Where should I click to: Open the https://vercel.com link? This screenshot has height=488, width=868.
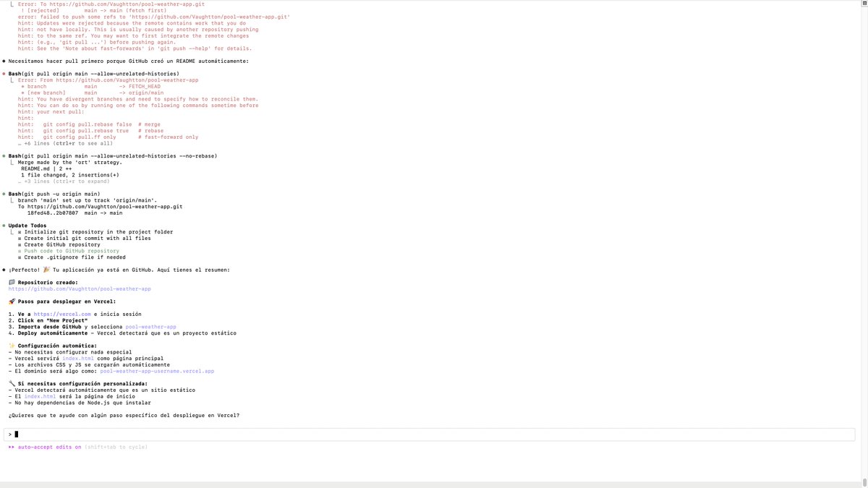[62, 314]
